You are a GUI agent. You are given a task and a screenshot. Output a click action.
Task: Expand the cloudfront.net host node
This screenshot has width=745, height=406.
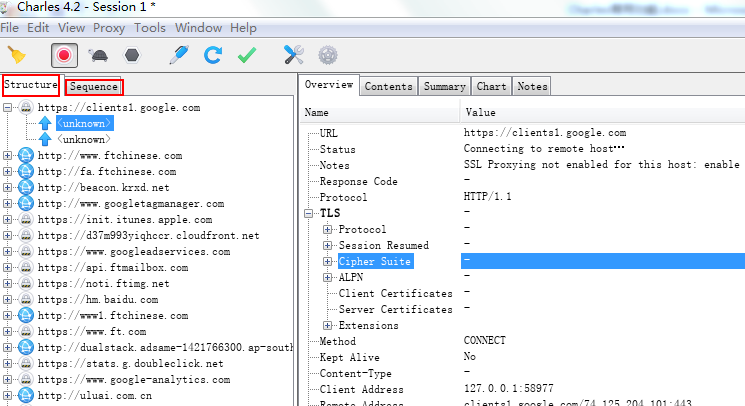coord(7,236)
